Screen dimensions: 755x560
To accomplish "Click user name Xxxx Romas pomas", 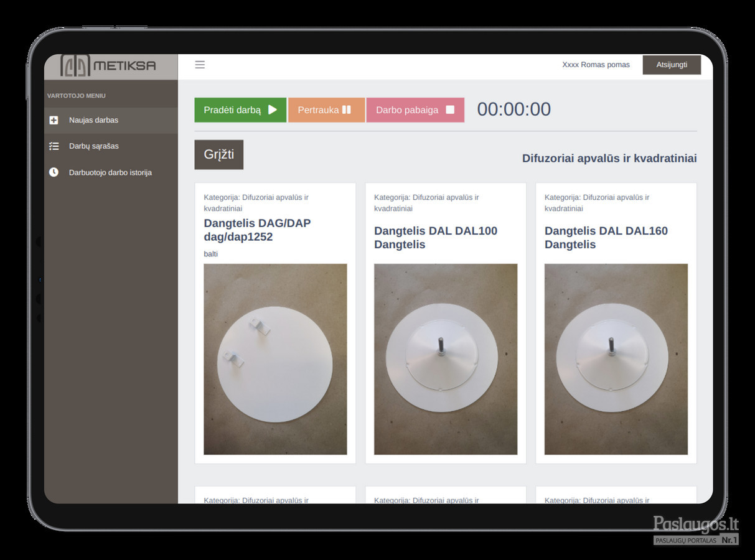I will (596, 65).
